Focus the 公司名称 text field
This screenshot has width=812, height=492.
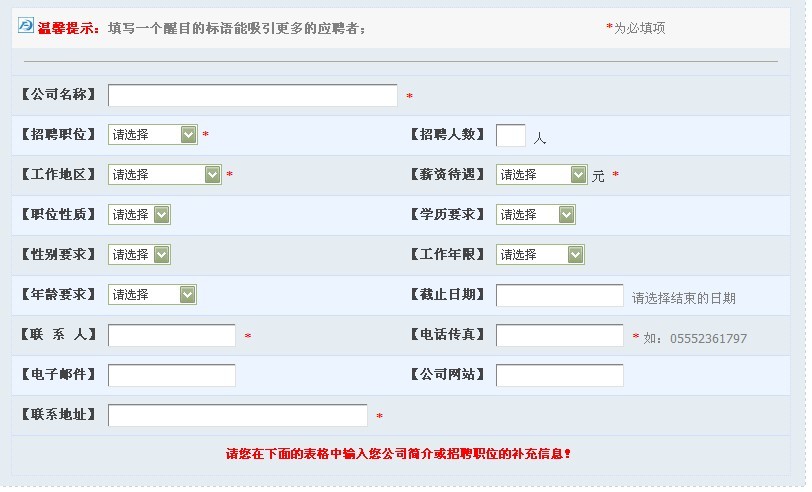pos(253,95)
